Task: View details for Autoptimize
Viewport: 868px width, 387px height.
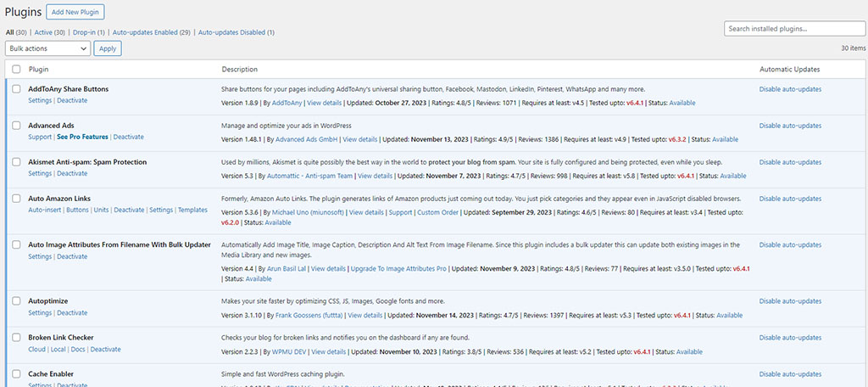Action: pyautogui.click(x=364, y=316)
